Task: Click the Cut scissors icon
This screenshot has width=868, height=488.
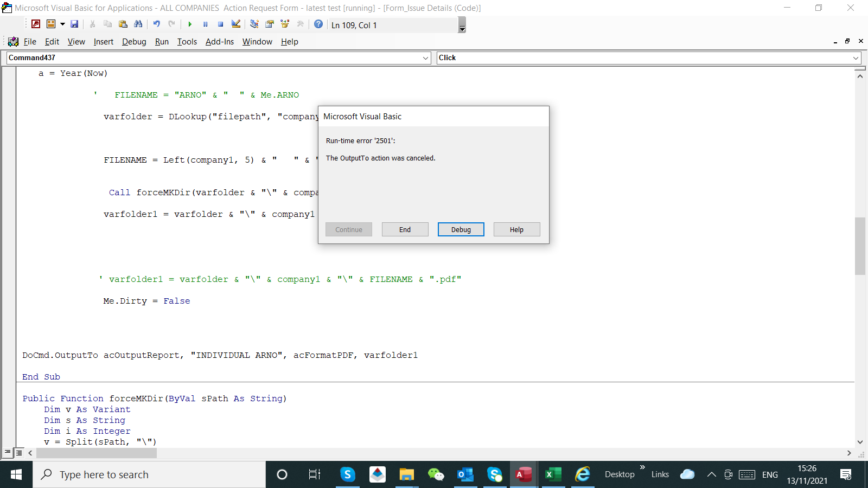Action: point(93,24)
